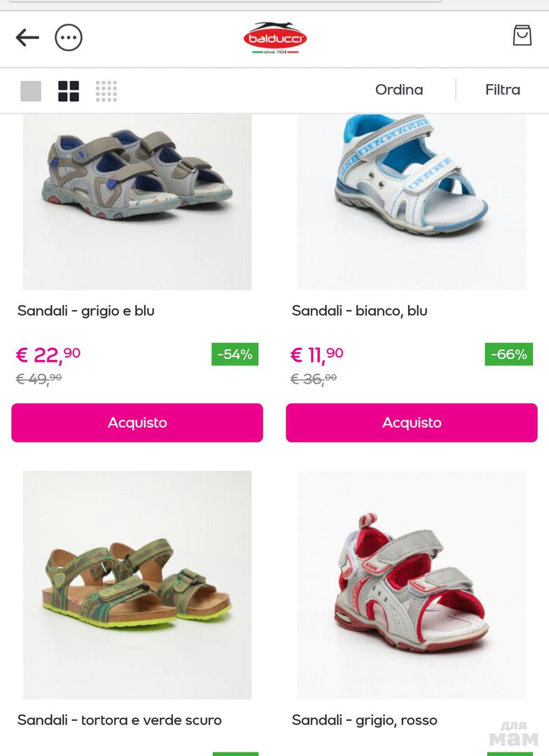The image size is (549, 756).
Task: Click Acquisto for grigio e blu sandals
Action: pyautogui.click(x=137, y=423)
